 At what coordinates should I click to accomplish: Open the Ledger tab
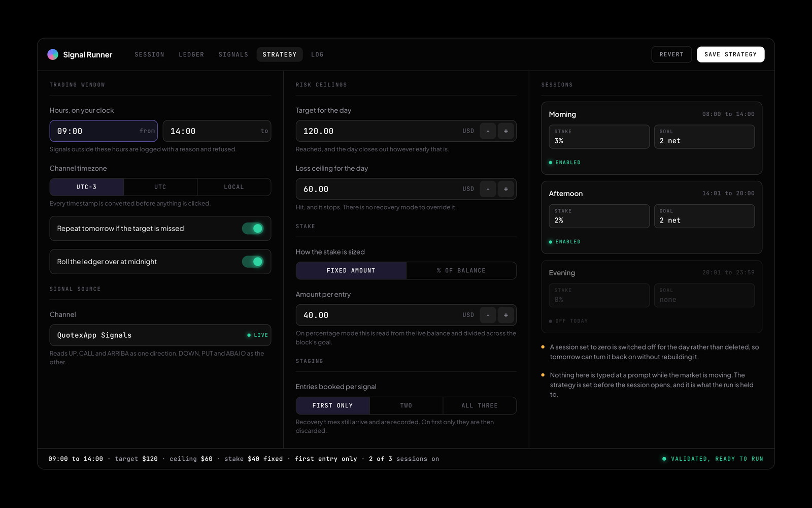191,54
